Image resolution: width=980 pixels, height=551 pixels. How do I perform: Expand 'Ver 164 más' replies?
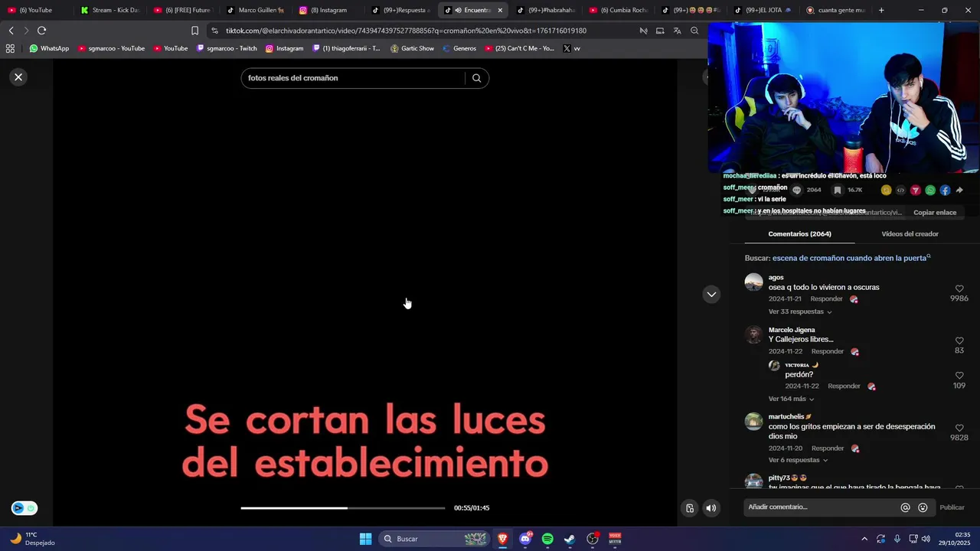click(x=792, y=399)
